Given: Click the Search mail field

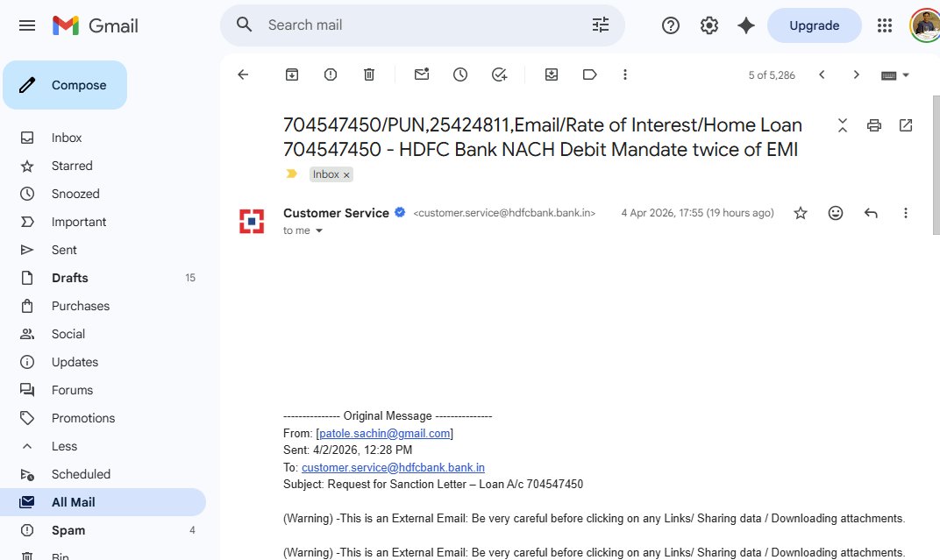Looking at the screenshot, I should pyautogui.click(x=423, y=25).
